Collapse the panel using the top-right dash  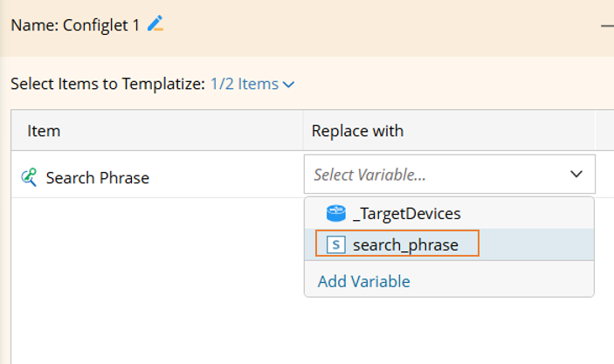pos(607,26)
